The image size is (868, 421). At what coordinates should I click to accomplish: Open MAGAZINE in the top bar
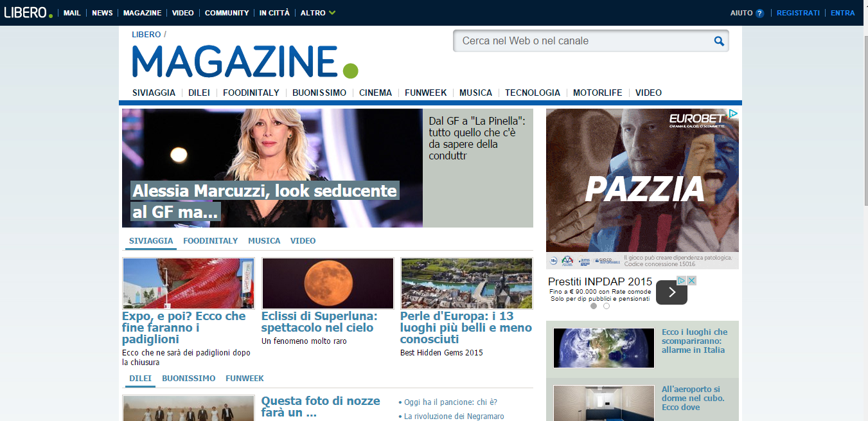point(142,13)
